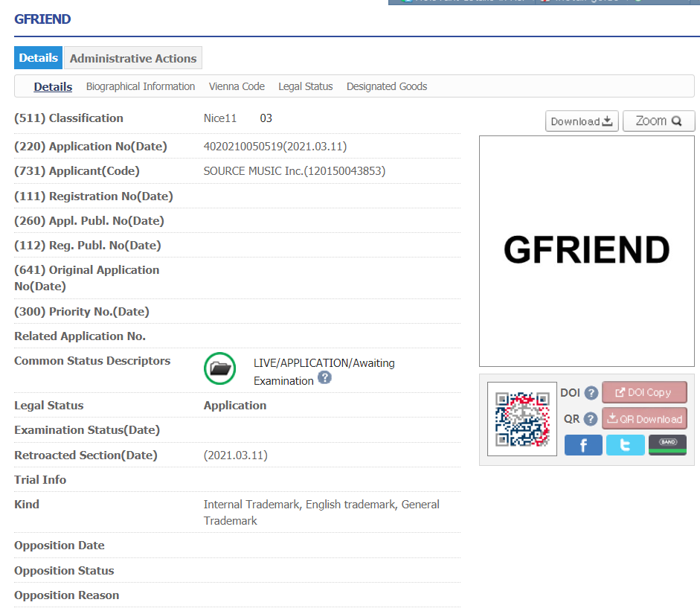Jump to the Legal Status sub-tab
The height and width of the screenshot is (614, 700).
(x=305, y=86)
